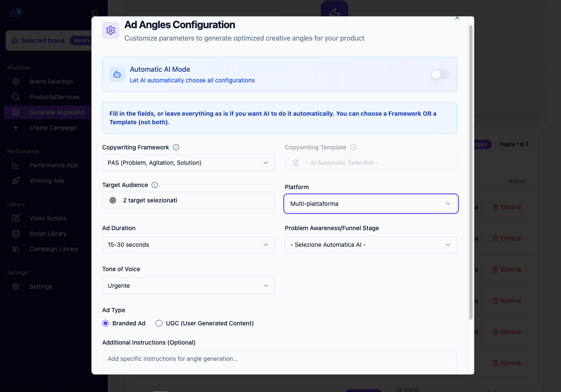Click the Target Audience selection field
This screenshot has width=561, height=392.
(x=188, y=200)
